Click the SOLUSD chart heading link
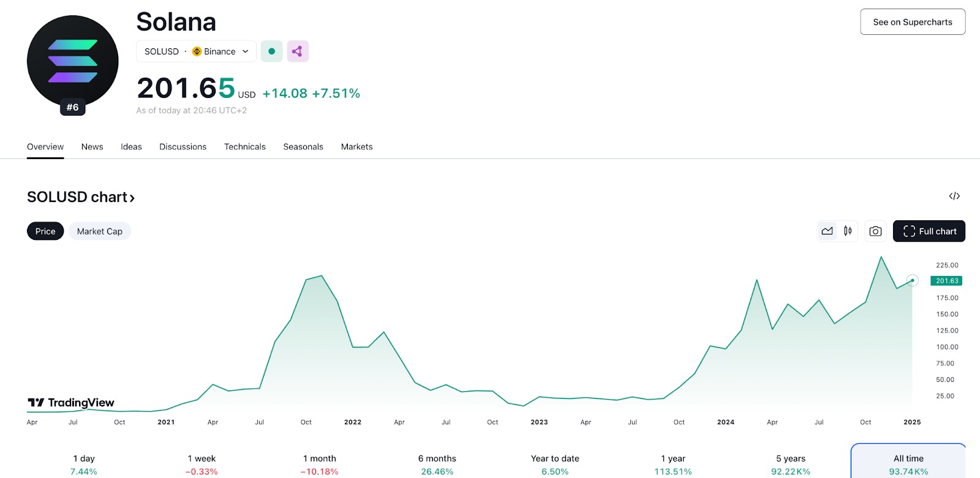 point(81,197)
